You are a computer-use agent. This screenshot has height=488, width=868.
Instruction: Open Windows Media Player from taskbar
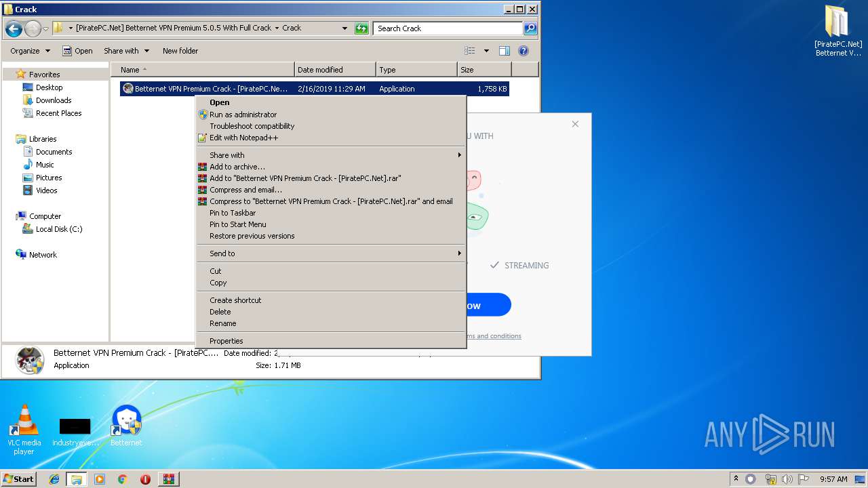pos(100,479)
